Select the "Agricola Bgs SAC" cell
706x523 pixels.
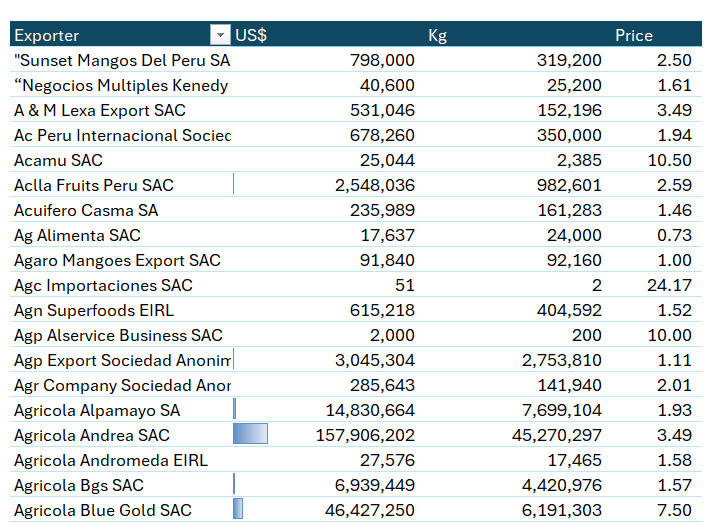(121, 485)
